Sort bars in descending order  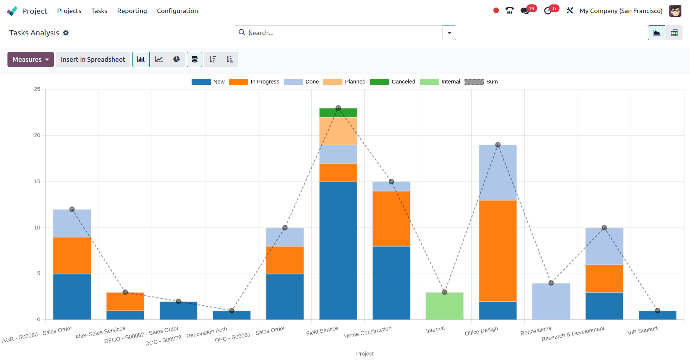(213, 59)
